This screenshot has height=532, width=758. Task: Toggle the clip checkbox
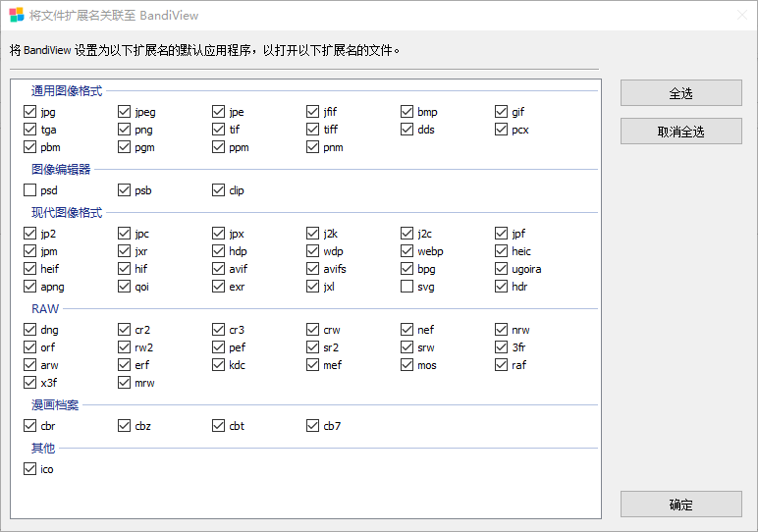(219, 189)
